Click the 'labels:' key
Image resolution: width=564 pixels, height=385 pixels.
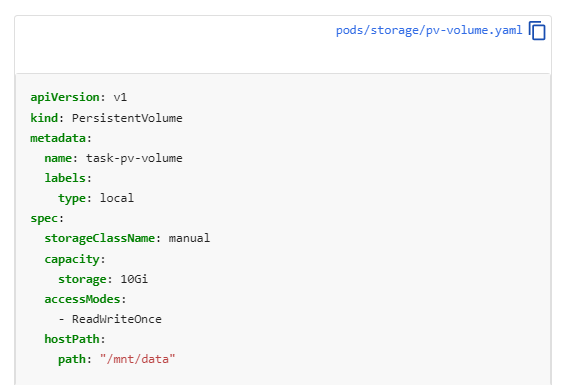pyautogui.click(x=68, y=178)
